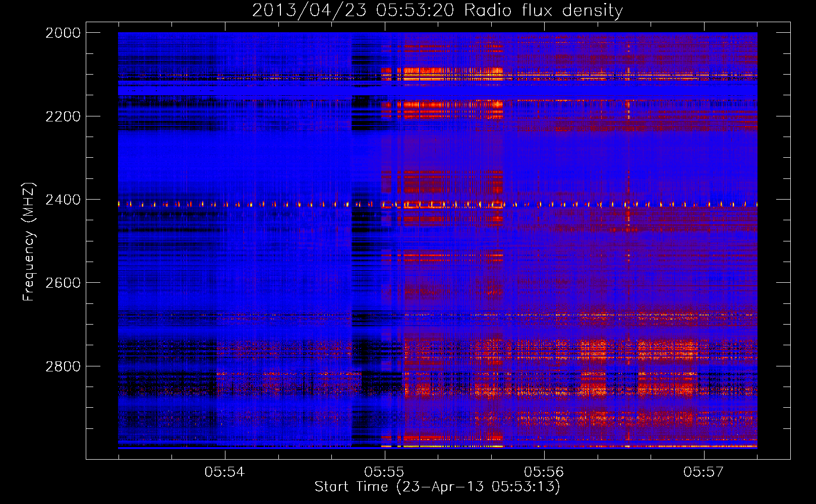
Task: Click the 2800 frequency tick label
Action: point(63,366)
